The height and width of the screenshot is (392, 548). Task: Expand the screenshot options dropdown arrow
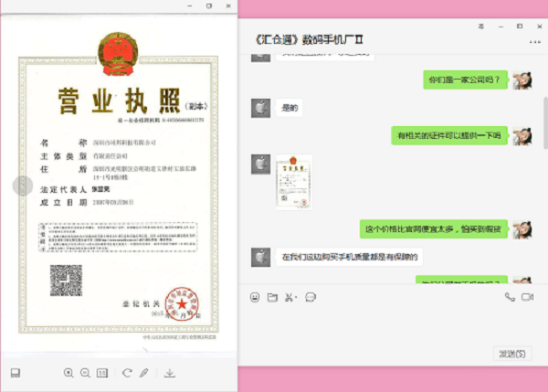point(296,297)
